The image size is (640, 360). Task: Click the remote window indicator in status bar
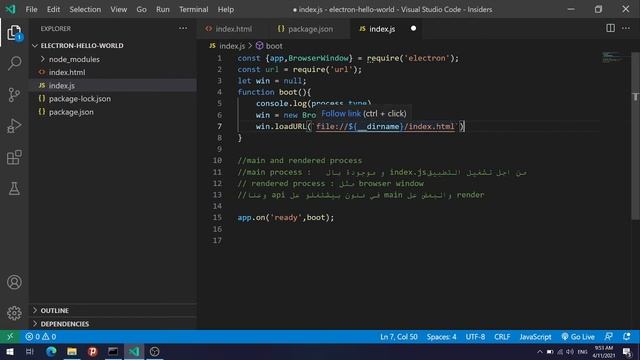[10, 337]
